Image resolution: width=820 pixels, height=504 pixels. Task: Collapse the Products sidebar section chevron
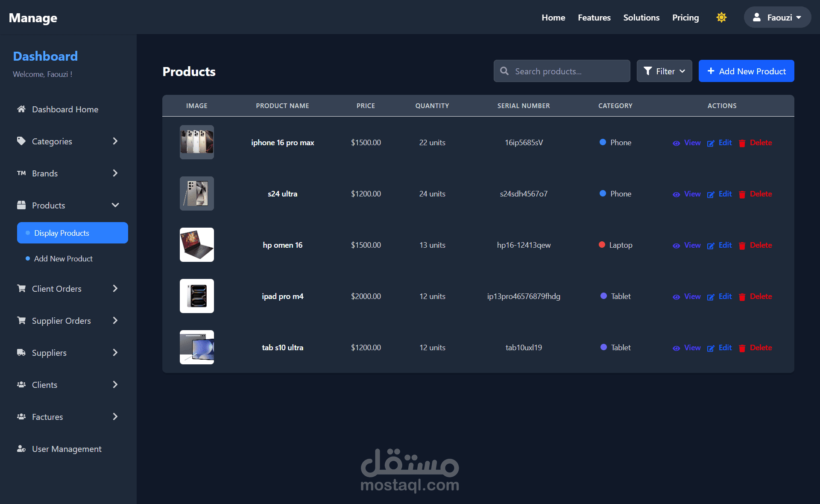pyautogui.click(x=115, y=205)
